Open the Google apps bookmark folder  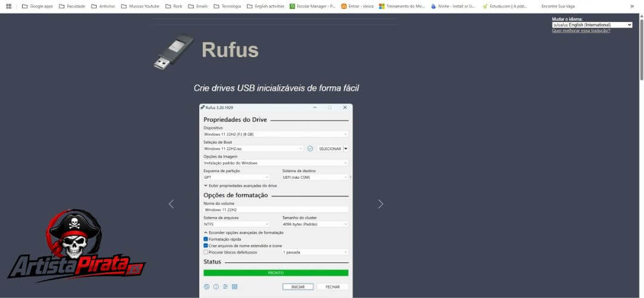point(37,6)
